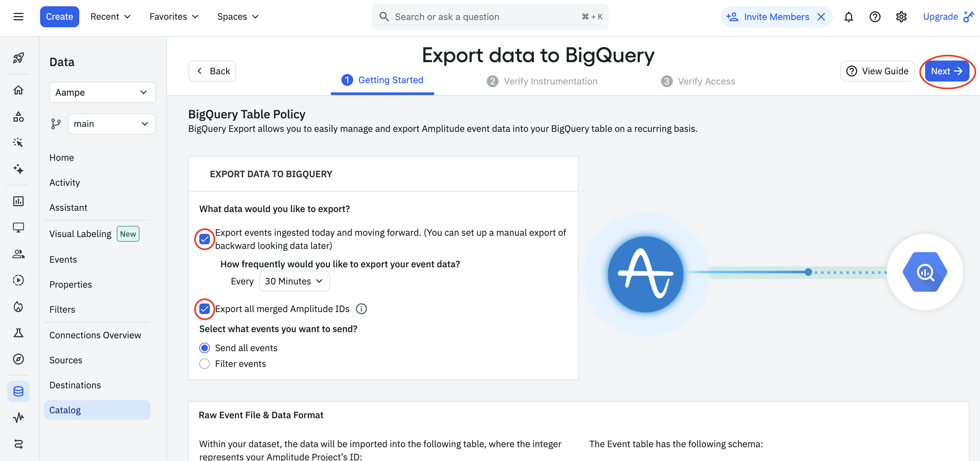Viewport: 980px width, 461px height.
Task: Open the Spaces menu
Action: (x=238, y=16)
